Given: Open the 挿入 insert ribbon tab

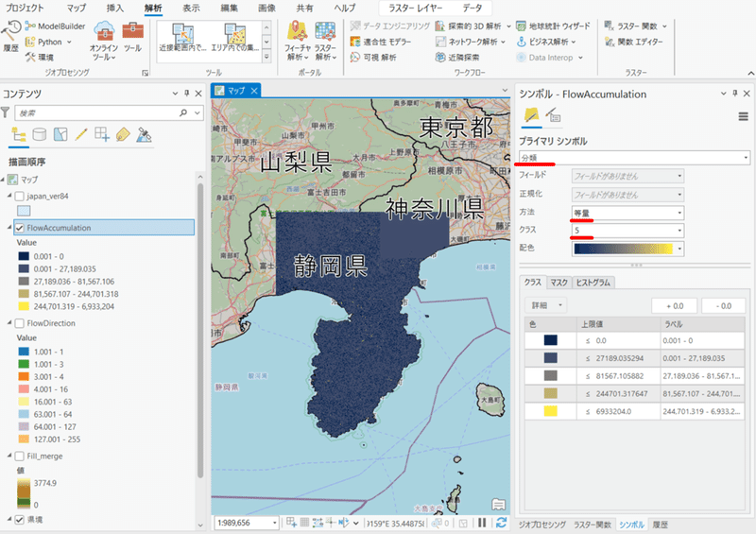Looking at the screenshot, I should click(x=114, y=9).
